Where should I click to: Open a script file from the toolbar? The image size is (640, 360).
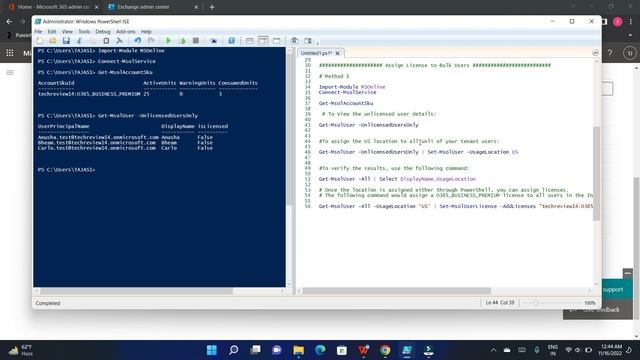[53, 41]
